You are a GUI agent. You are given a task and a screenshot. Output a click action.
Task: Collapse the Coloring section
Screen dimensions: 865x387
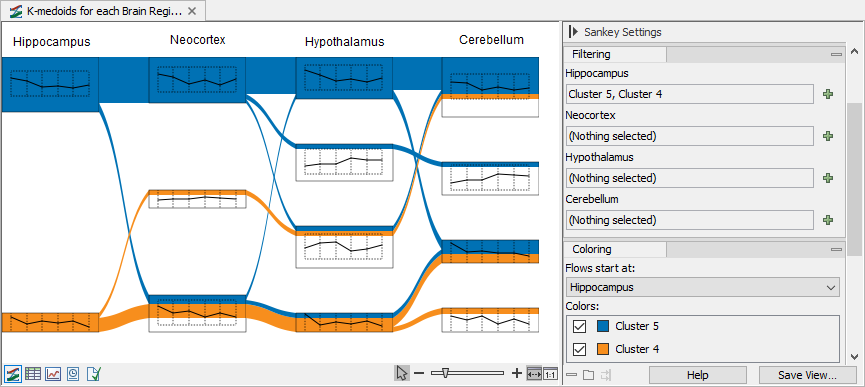836,250
